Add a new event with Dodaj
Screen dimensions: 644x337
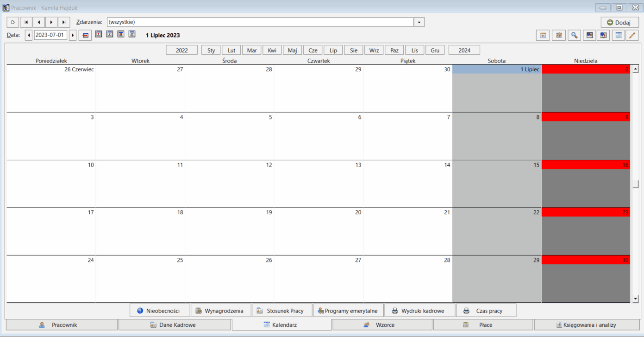pyautogui.click(x=619, y=22)
